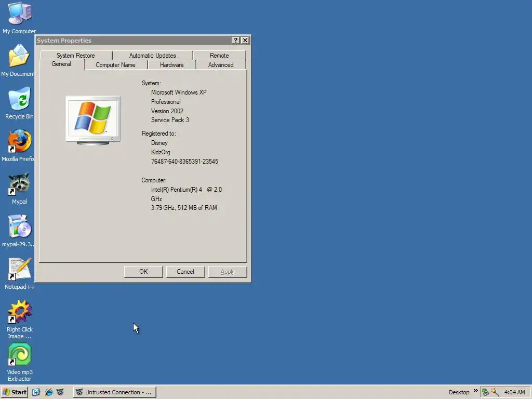Click the grayed Apply button
Screen dimensions: 532x399
[x=228, y=272]
